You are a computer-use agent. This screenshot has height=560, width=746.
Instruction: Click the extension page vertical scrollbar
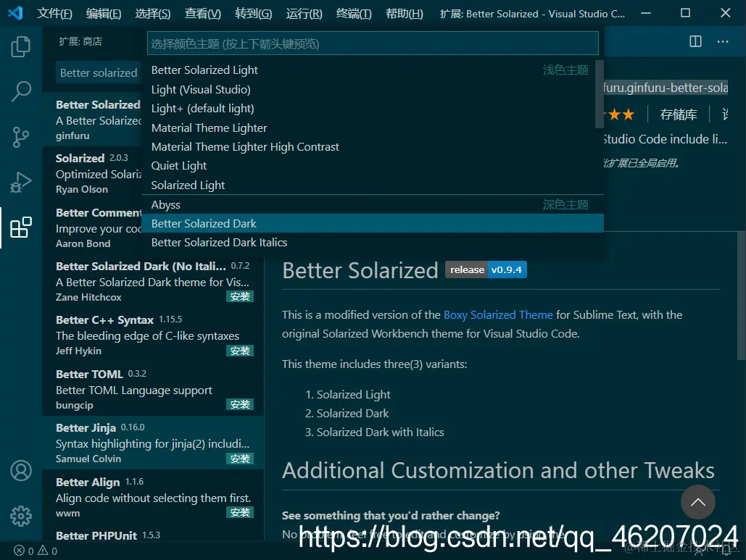741,296
